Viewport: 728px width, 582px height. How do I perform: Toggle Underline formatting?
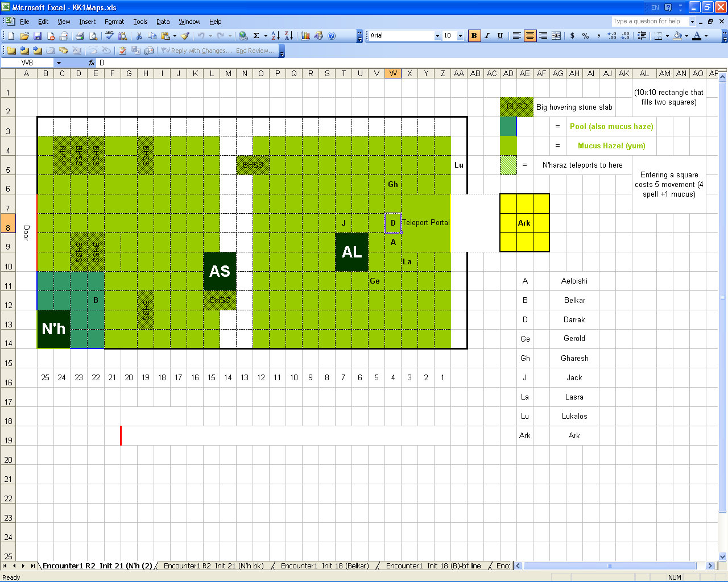pyautogui.click(x=500, y=36)
